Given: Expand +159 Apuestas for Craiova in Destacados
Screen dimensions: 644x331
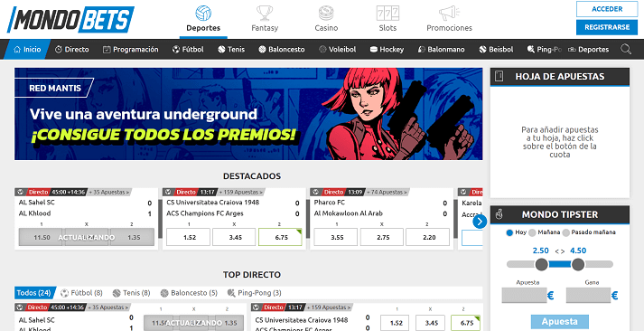Looking at the screenshot, I should pyautogui.click(x=242, y=192).
